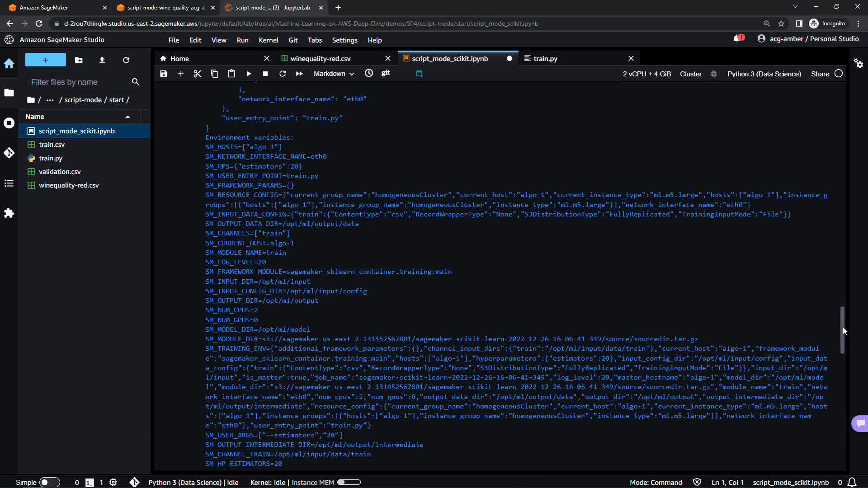Refresh the file browser list

126,60
